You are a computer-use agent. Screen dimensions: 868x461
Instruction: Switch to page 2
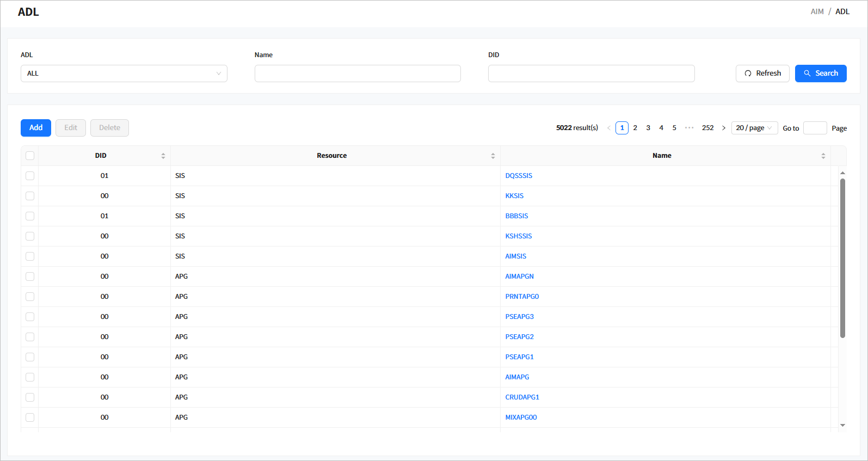click(635, 128)
